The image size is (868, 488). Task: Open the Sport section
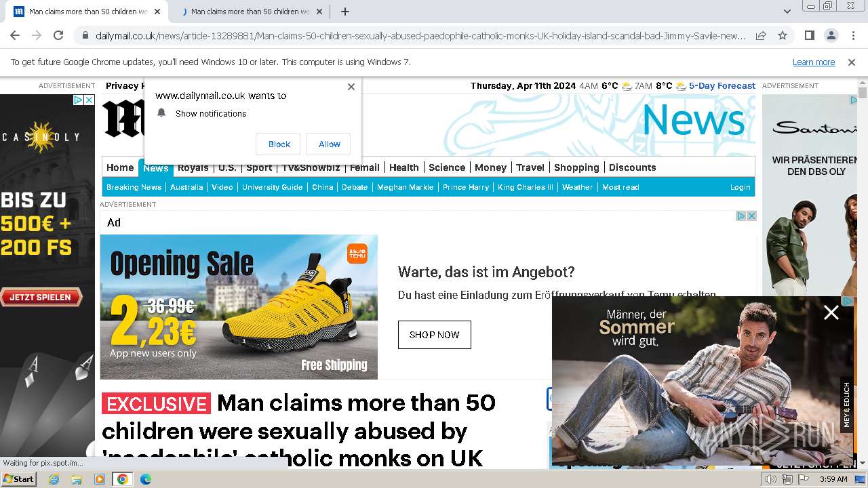(259, 167)
